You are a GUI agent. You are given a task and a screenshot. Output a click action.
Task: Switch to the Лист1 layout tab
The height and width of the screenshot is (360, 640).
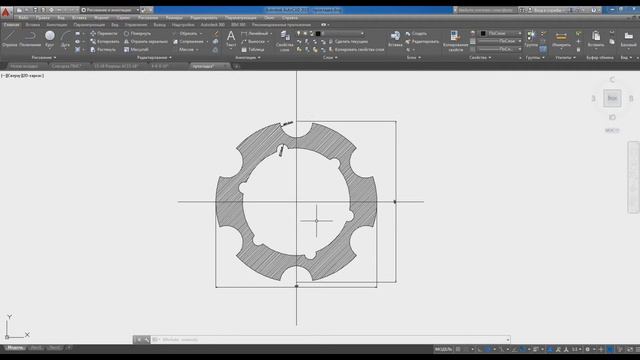coord(36,348)
